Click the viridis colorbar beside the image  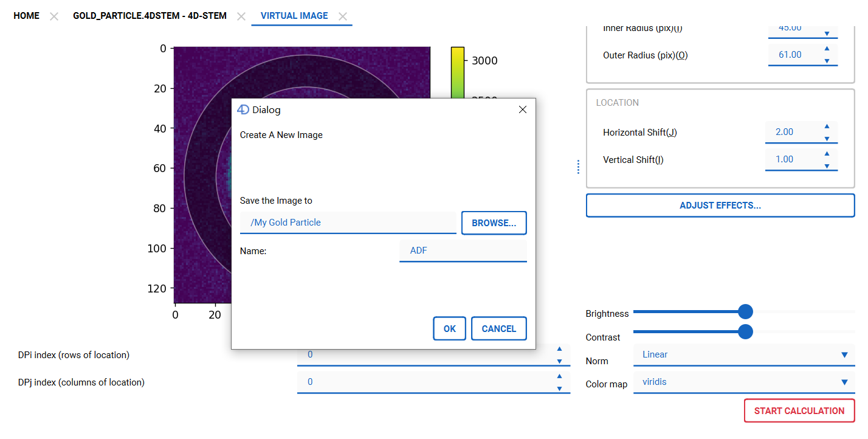tap(458, 72)
